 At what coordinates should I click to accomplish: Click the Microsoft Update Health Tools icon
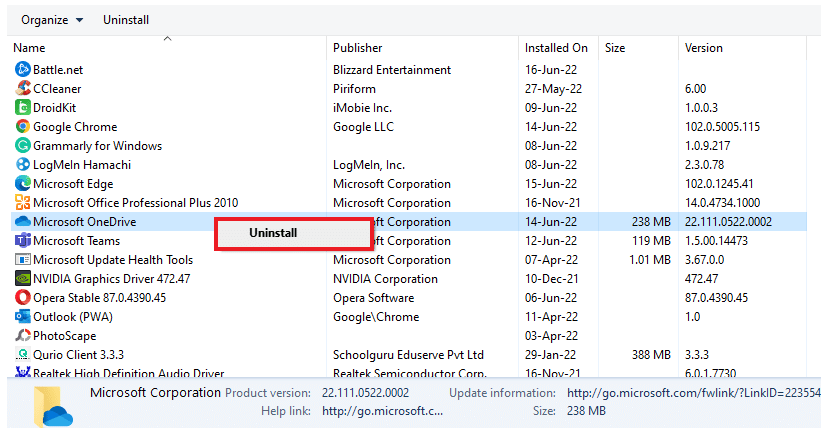point(23,259)
